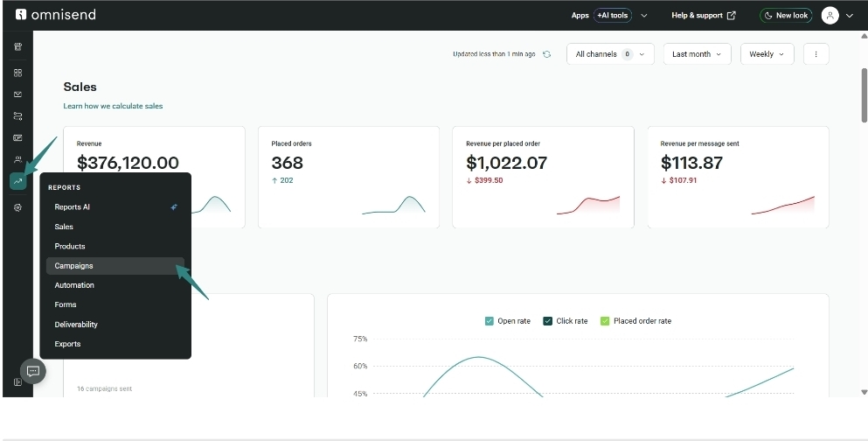Viewport: 868px width, 441px height.
Task: Select Exports in Reports menu
Action: (115, 344)
